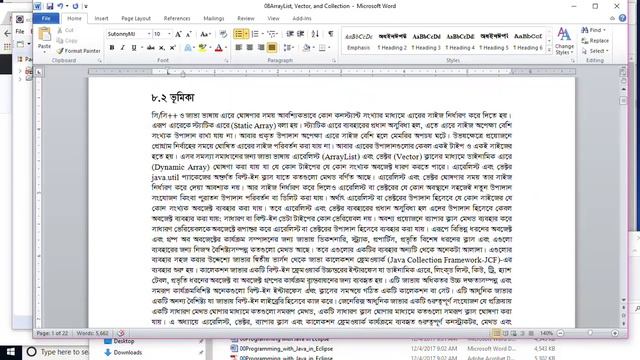
Task: Click the Words: 5,662 count
Action: point(92,333)
